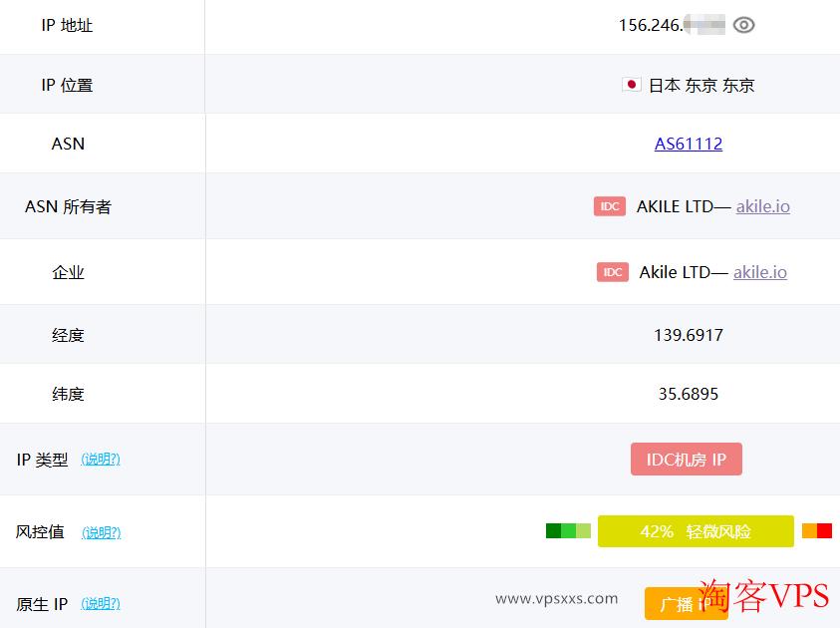This screenshot has height=628, width=840.
Task: Click 说明? next to 原生 IP
Action: pyautogui.click(x=101, y=603)
